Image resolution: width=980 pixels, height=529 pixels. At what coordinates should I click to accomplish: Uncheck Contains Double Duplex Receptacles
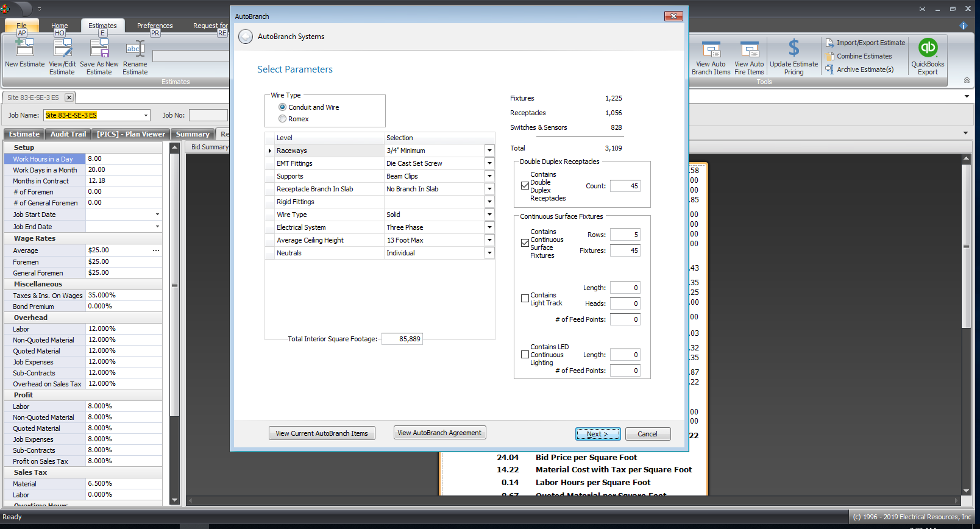525,186
